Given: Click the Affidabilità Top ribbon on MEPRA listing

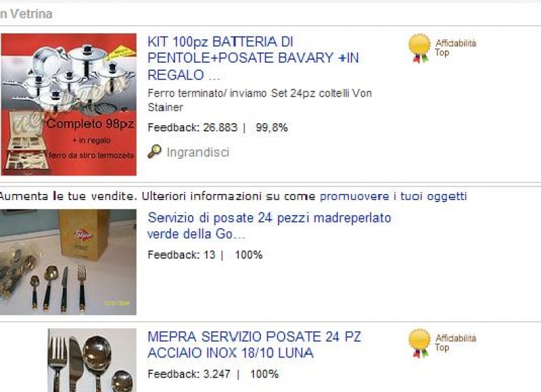Looking at the screenshot, I should [419, 344].
